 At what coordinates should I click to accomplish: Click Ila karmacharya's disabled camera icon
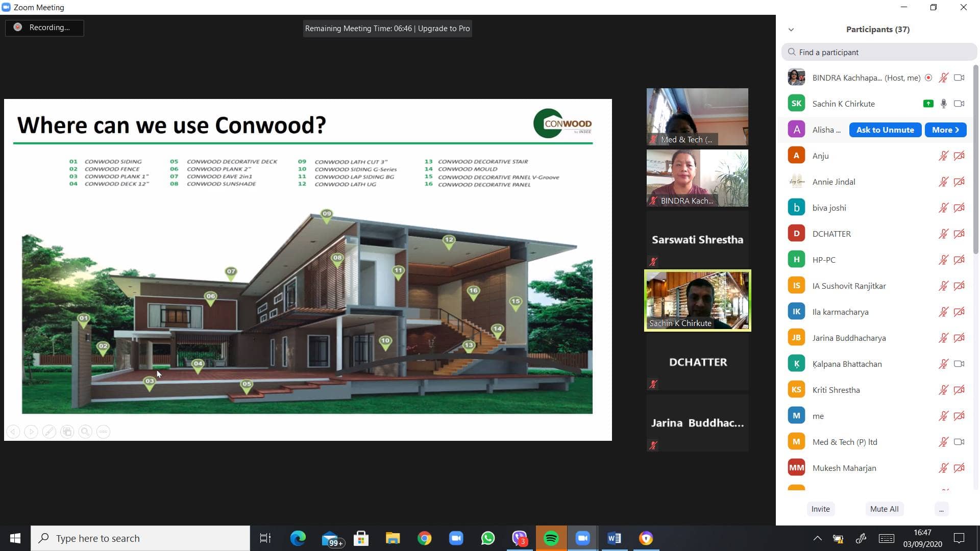[959, 312]
